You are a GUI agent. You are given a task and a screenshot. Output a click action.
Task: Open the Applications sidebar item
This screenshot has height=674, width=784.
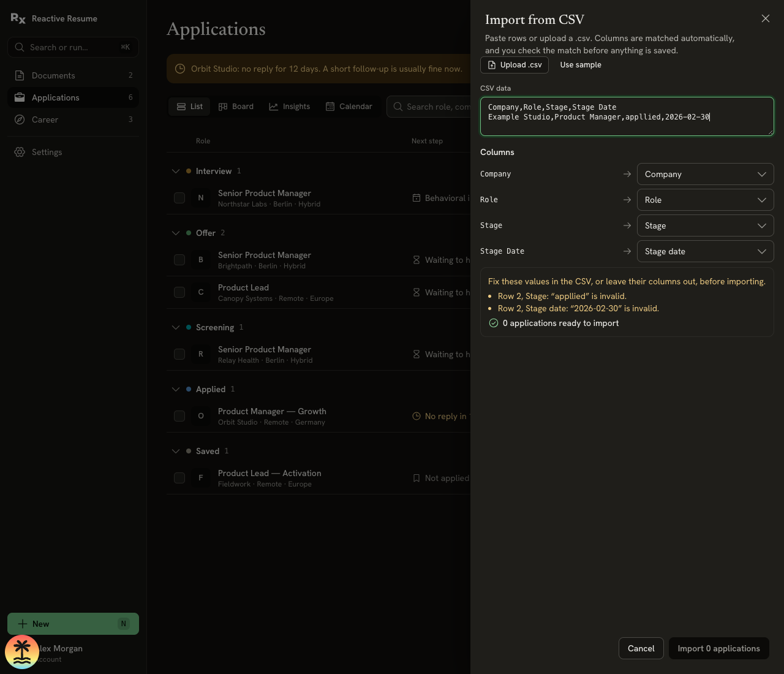pyautogui.click(x=73, y=97)
